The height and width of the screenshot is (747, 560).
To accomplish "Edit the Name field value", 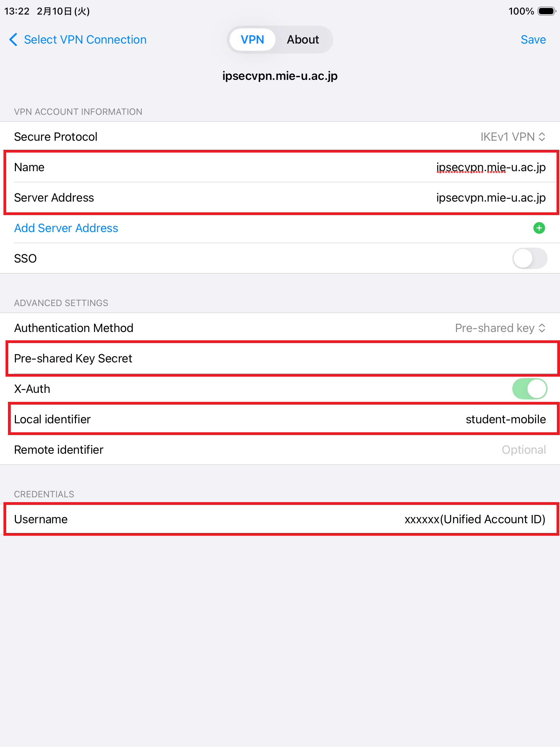I will 491,167.
